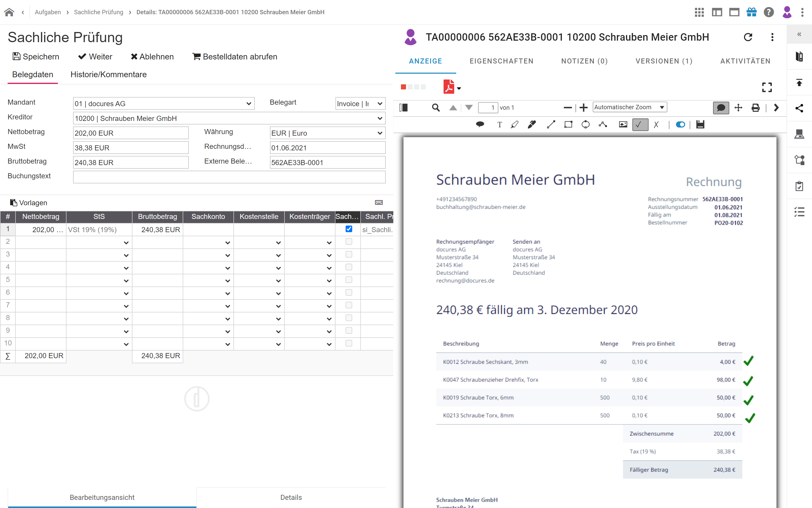
Task: Select the text annotation tool
Action: (499, 125)
